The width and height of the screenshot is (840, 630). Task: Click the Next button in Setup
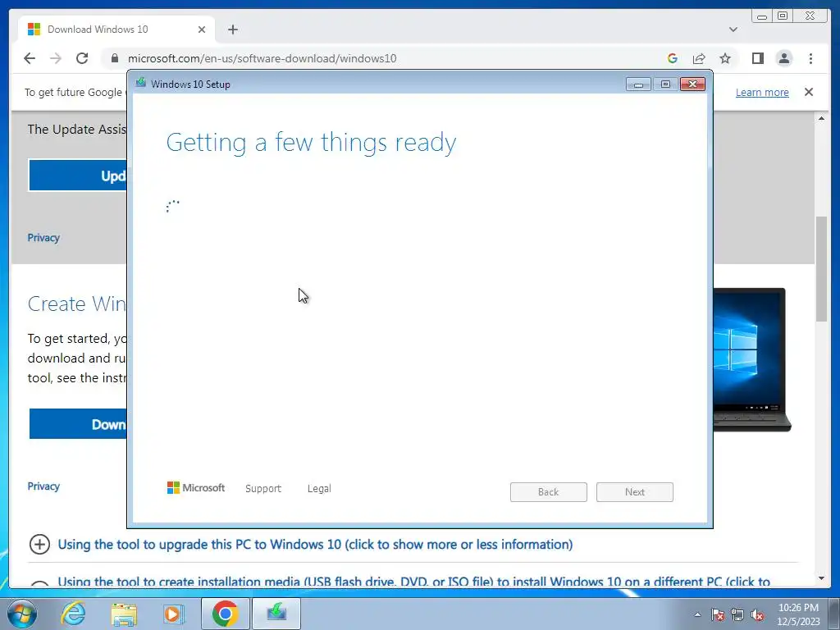635,492
